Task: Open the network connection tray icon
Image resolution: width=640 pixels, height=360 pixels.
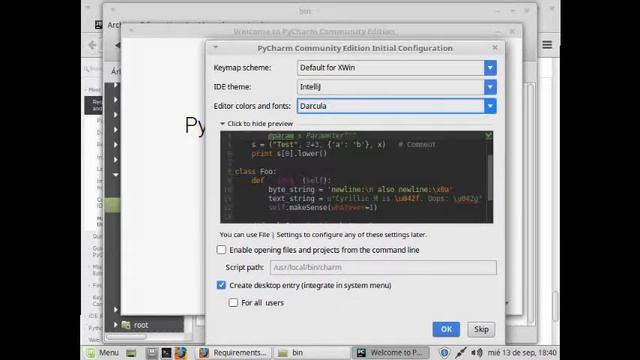Action: pyautogui.click(x=460, y=353)
